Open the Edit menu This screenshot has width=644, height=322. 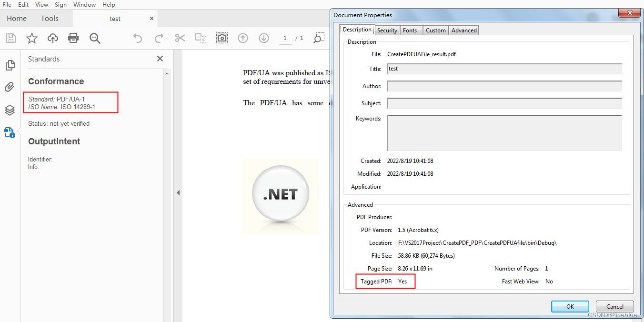coord(23,4)
